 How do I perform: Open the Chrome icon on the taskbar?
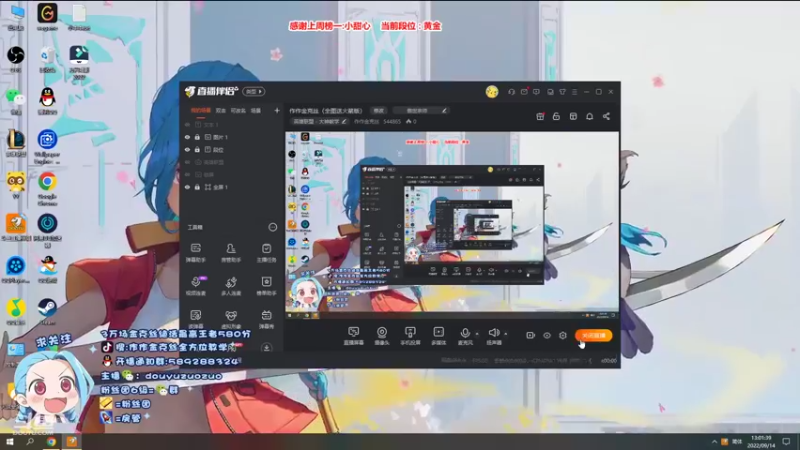pyautogui.click(x=51, y=442)
